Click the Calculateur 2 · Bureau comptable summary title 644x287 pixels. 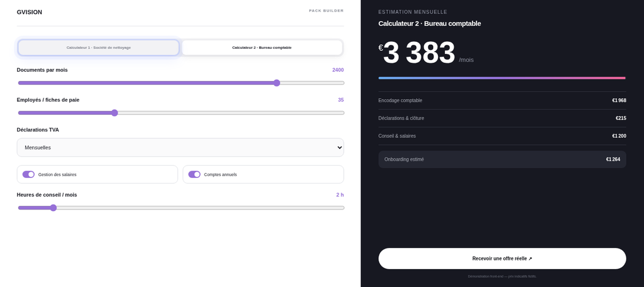pos(429,24)
